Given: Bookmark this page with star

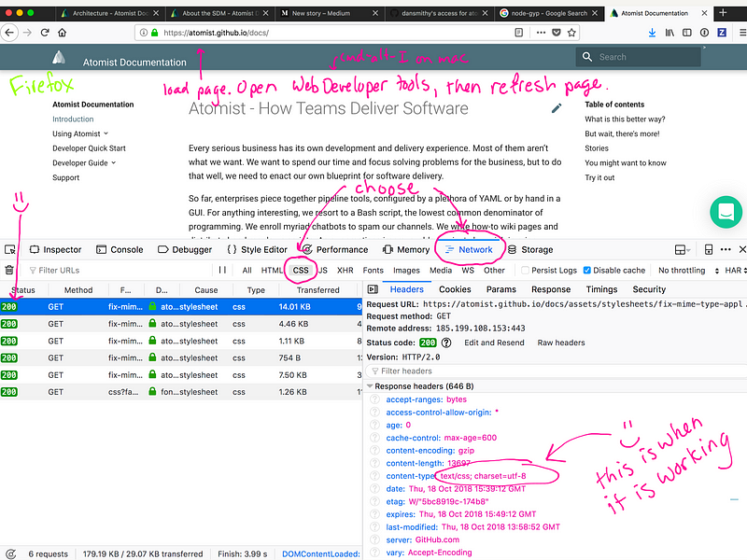Looking at the screenshot, I should (571, 33).
